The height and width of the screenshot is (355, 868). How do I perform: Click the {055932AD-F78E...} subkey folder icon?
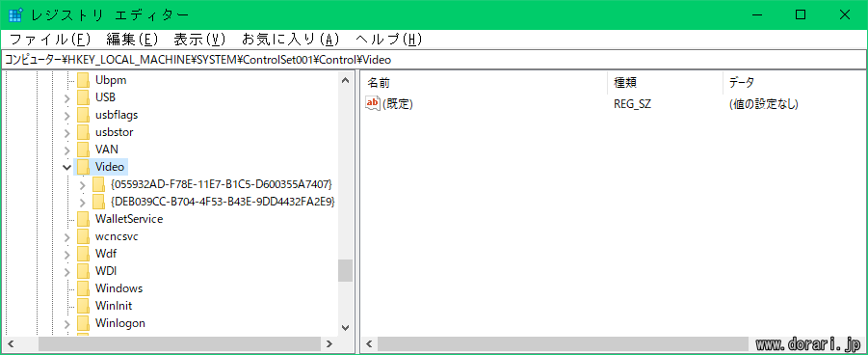[98, 184]
